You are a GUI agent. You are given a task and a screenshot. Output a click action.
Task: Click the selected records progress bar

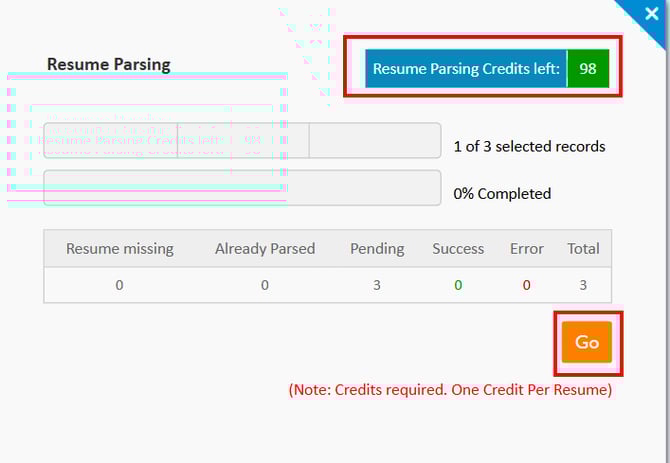pyautogui.click(x=242, y=141)
